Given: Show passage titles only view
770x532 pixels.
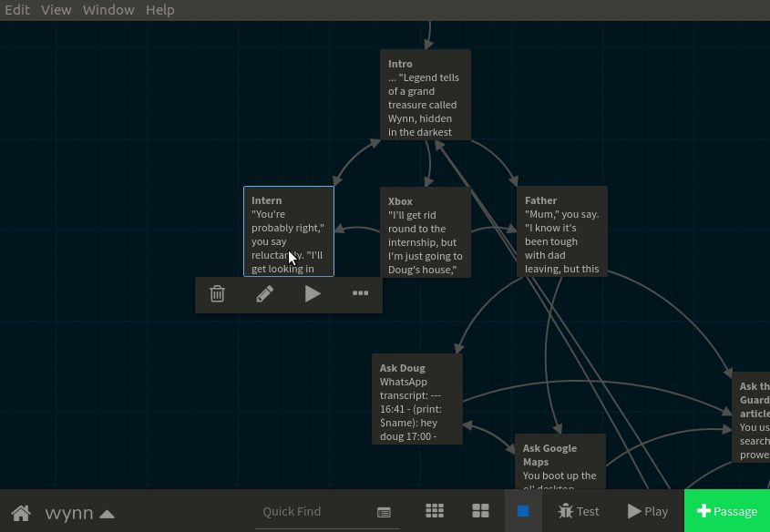Looking at the screenshot, I should [480, 511].
